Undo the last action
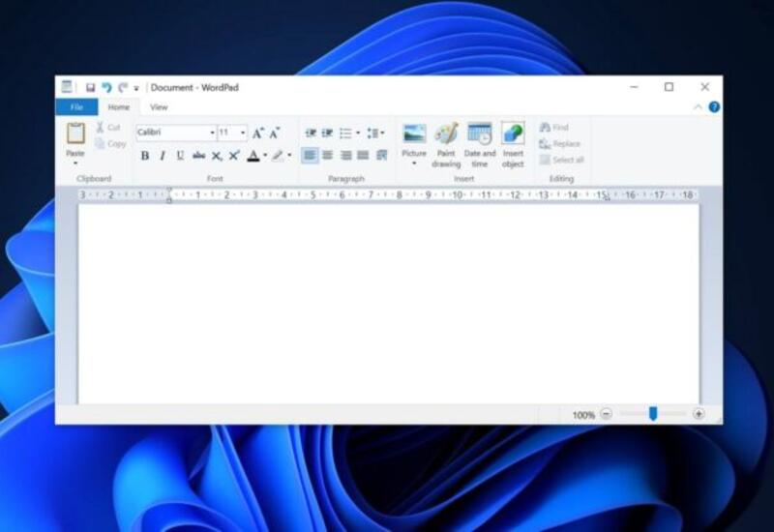 pos(106,87)
